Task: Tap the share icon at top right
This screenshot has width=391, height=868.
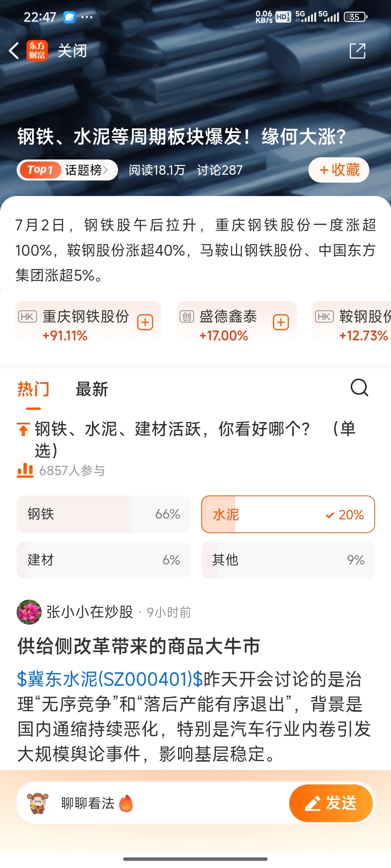Action: pyautogui.click(x=358, y=51)
